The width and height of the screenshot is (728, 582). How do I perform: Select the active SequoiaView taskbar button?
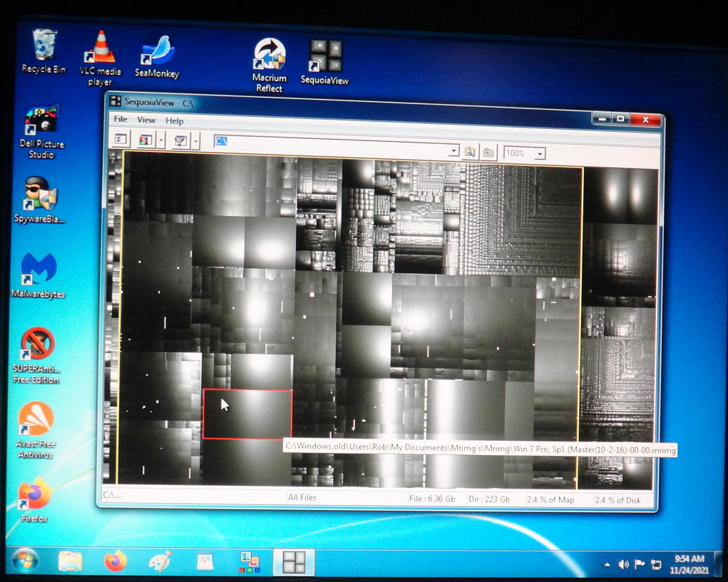[294, 562]
